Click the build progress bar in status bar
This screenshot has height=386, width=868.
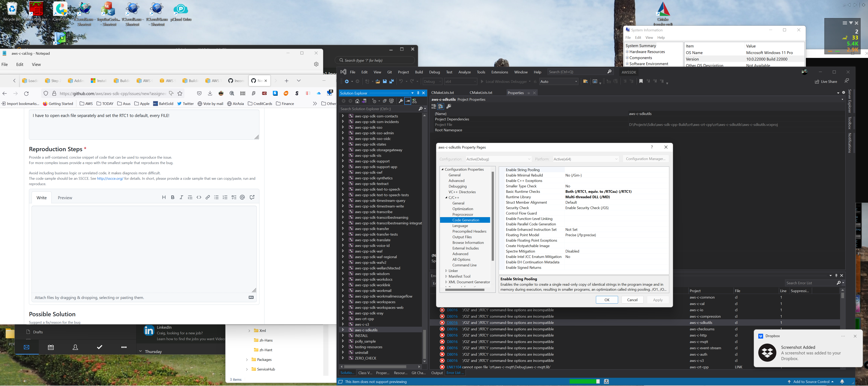(x=585, y=381)
